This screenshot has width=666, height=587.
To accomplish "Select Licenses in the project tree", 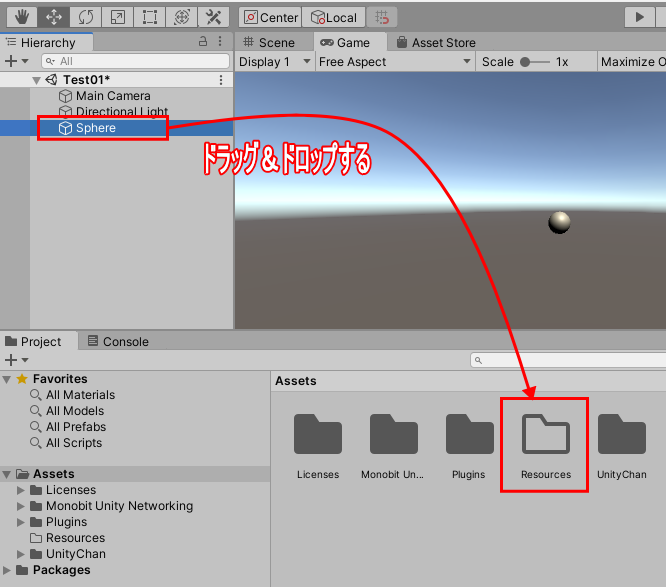I will pos(71,490).
